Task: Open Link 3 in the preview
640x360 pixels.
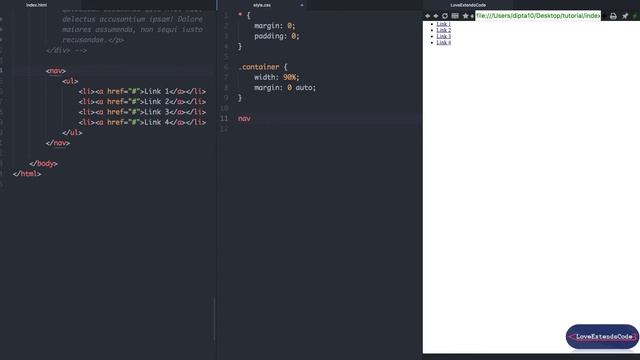Action: [x=444, y=36]
